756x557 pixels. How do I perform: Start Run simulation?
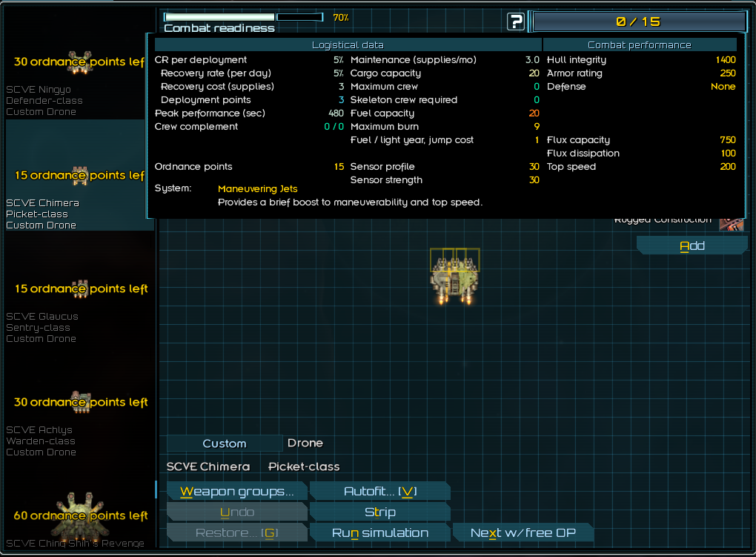click(x=379, y=533)
